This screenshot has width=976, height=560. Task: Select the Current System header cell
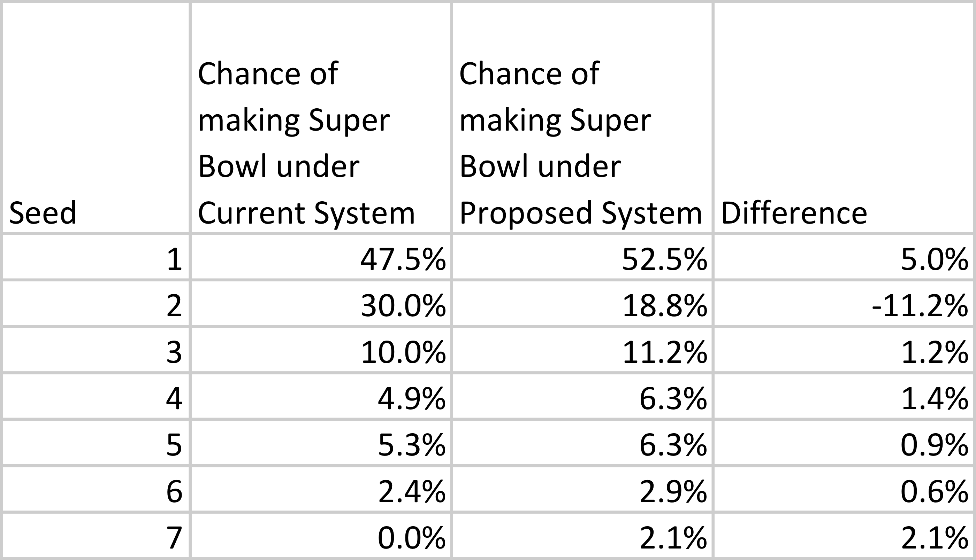click(321, 117)
